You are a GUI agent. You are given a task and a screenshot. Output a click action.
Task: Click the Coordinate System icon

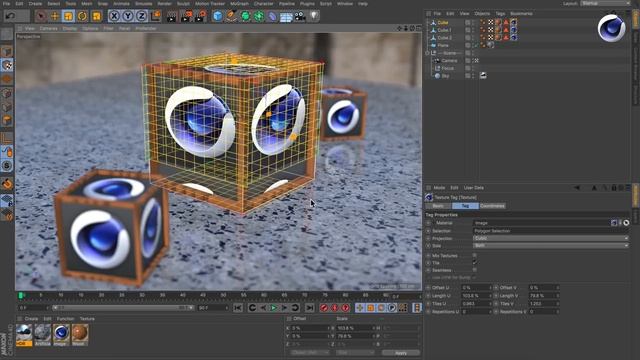[x=156, y=16]
